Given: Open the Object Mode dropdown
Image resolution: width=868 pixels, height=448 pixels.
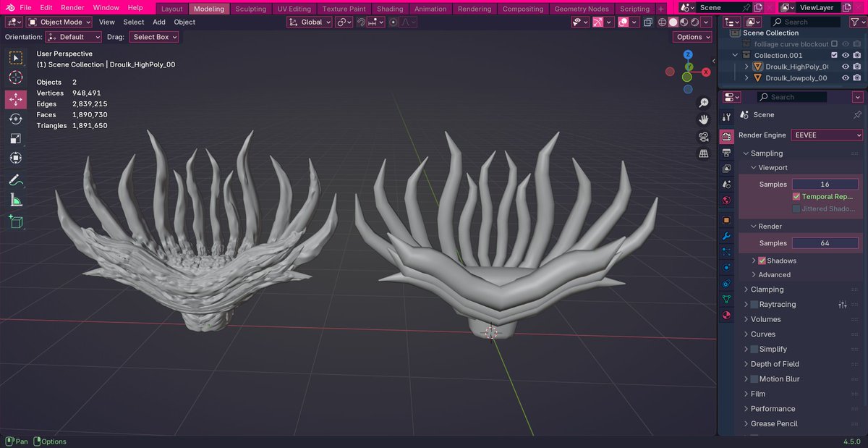Looking at the screenshot, I should pyautogui.click(x=58, y=22).
